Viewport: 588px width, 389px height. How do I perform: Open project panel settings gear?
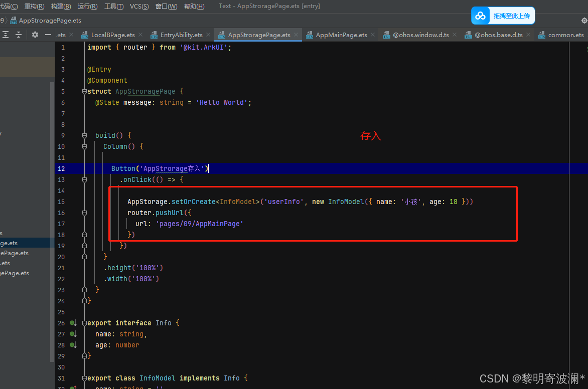click(x=35, y=35)
